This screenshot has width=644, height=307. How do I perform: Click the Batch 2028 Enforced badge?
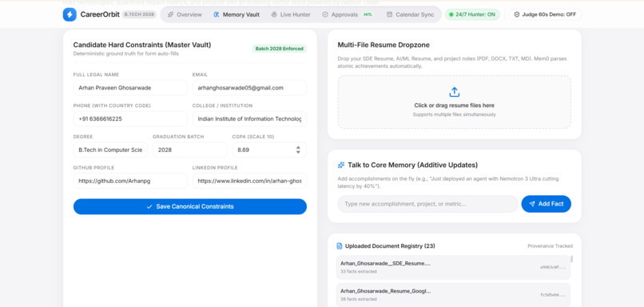pyautogui.click(x=280, y=49)
